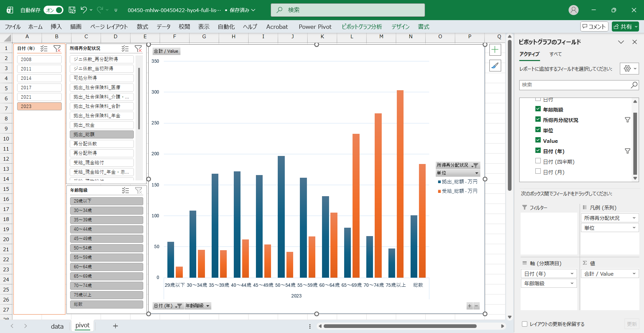Click the user account avatar
Viewport: 644px width, 333px height.
tap(574, 10)
